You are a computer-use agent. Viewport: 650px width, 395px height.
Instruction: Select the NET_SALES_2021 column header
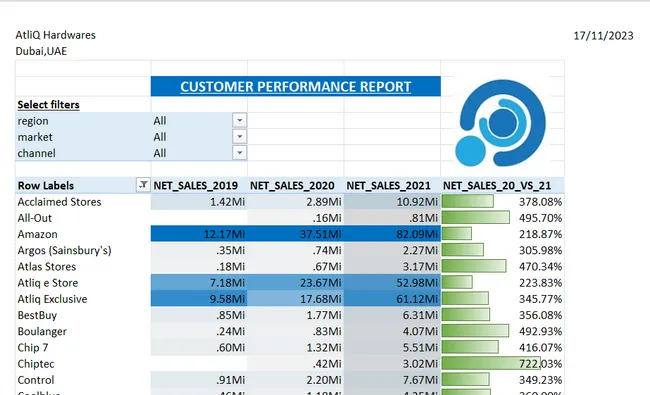(388, 186)
